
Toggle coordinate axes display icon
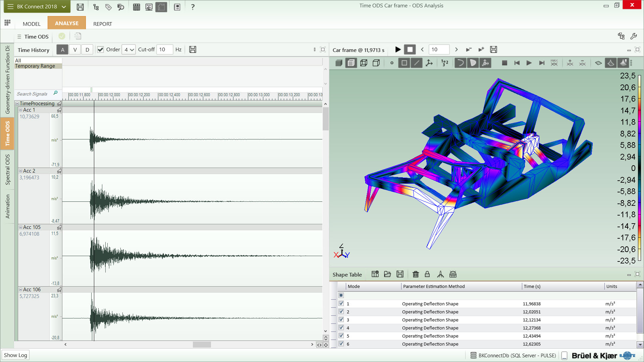[429, 63]
